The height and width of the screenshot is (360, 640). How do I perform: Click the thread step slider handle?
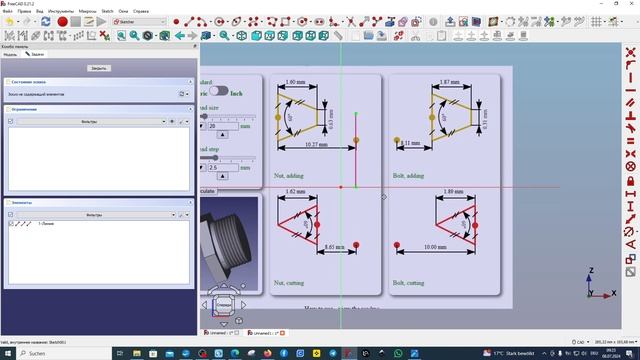point(215,158)
